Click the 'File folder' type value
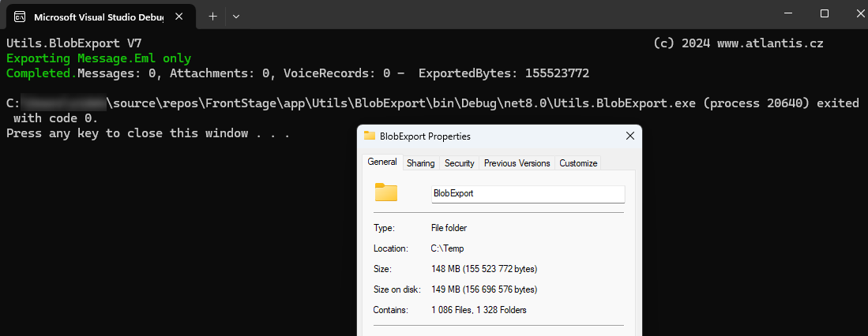 click(449, 228)
